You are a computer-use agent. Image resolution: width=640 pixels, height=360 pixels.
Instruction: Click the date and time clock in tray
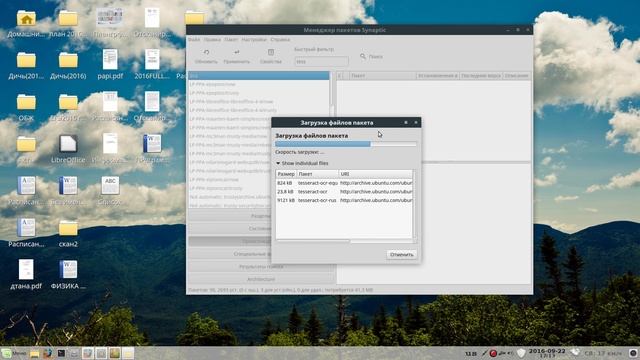pos(547,353)
